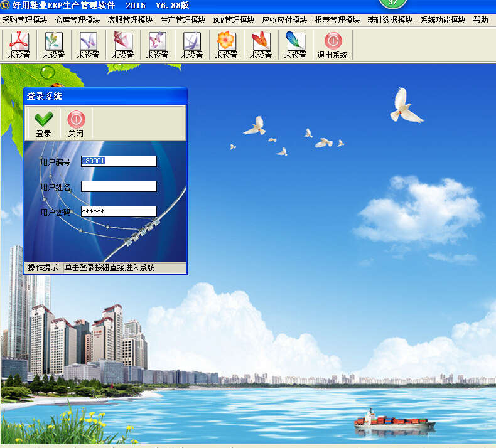Focus the empty 用户姓名 input field
Viewport: 496px width, 448px height.
[x=119, y=186]
